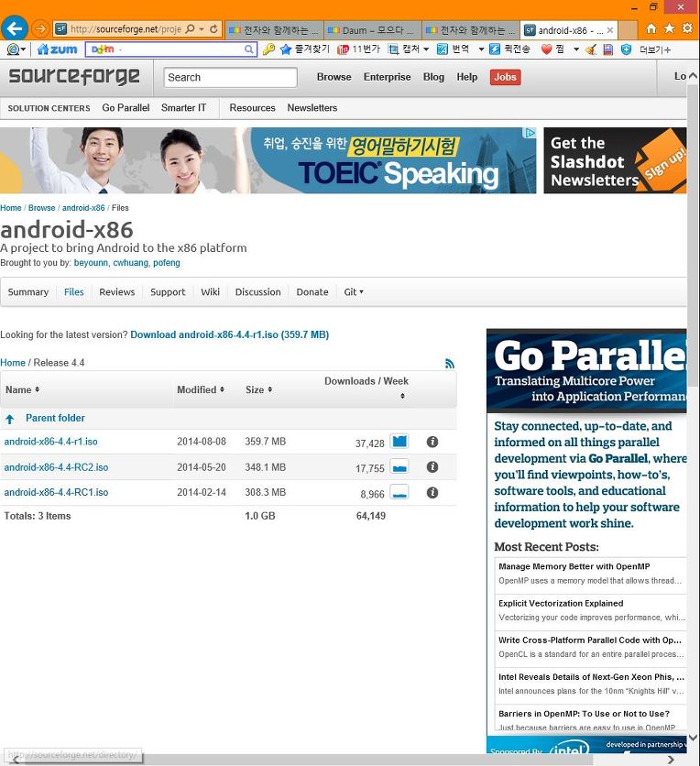Open the Newsletters link
The width and height of the screenshot is (700, 766).
(x=312, y=108)
